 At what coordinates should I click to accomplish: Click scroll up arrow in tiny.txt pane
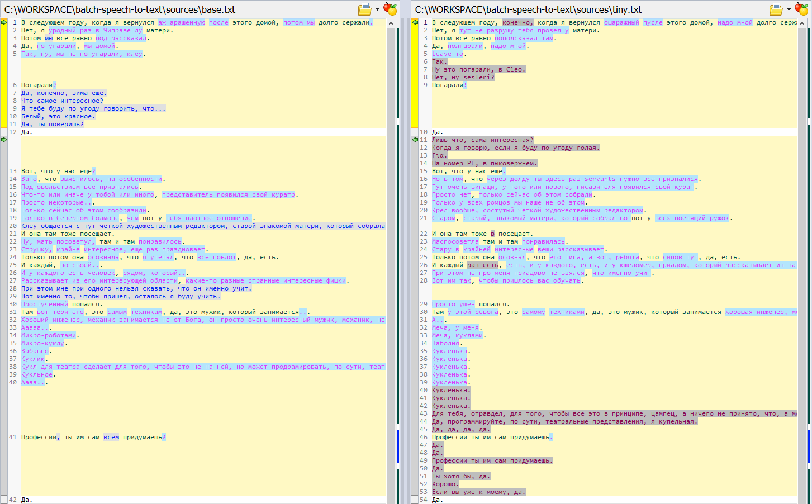(802, 23)
